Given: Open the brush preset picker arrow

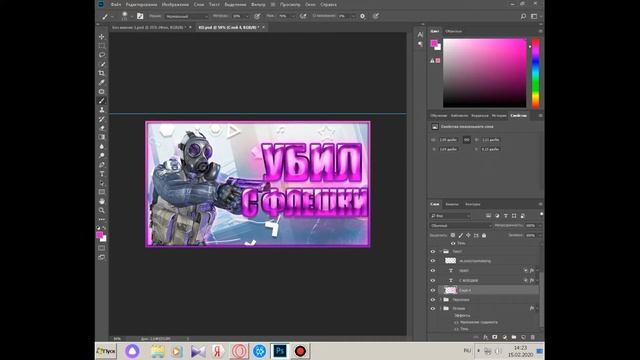Looking at the screenshot, I should click(x=131, y=17).
